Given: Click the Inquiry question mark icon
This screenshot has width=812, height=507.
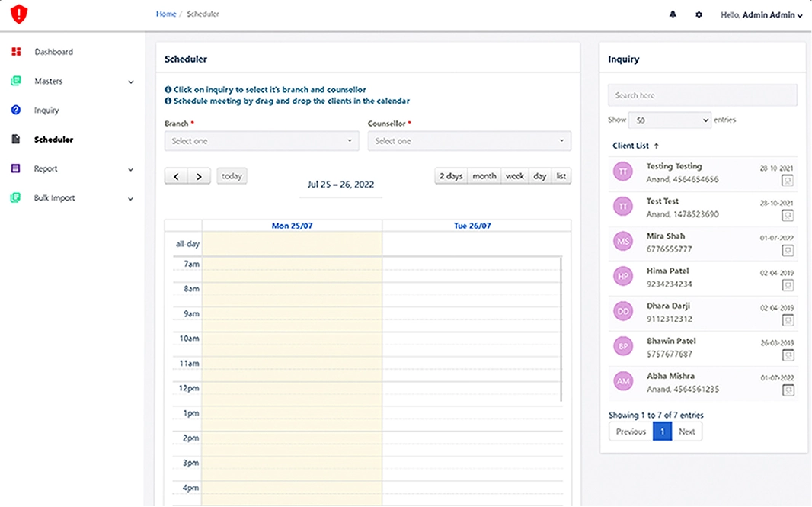Looking at the screenshot, I should [x=16, y=111].
